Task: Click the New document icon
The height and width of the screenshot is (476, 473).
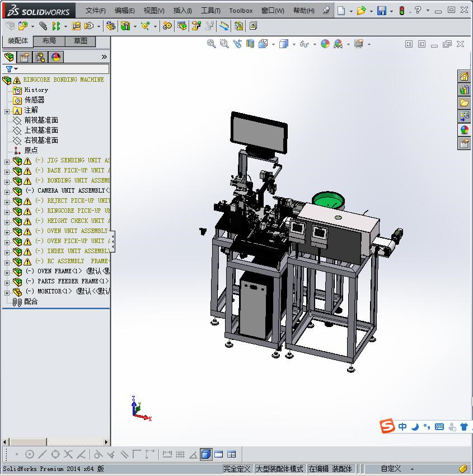Action: (341, 11)
